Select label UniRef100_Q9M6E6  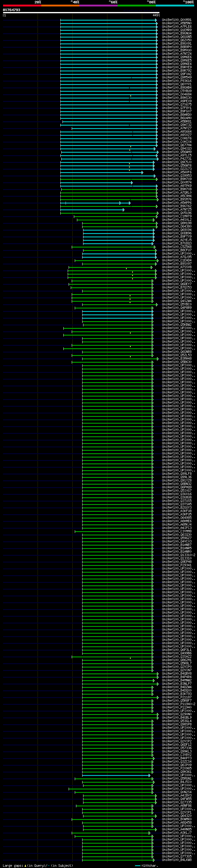coord(176,57)
